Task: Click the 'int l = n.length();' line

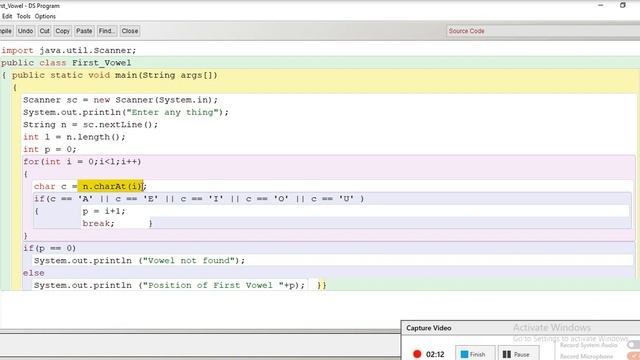Action: [74, 137]
